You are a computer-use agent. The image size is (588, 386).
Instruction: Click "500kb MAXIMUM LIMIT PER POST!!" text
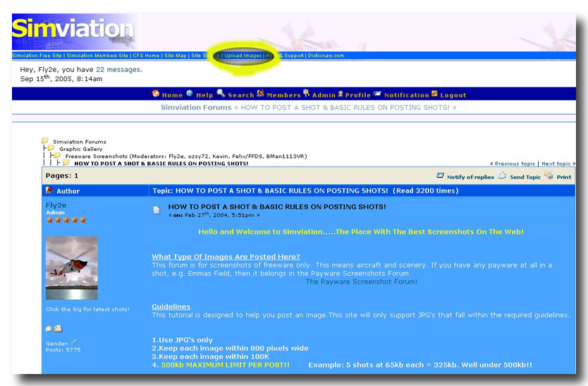click(x=226, y=365)
